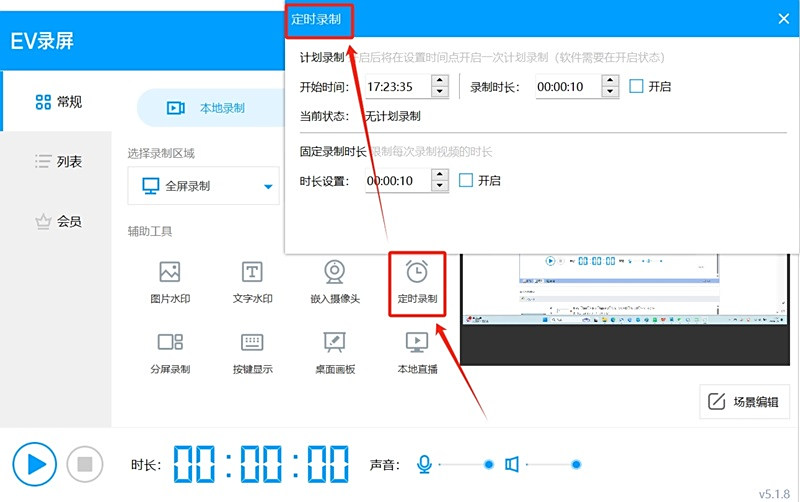
Task: Click the speaker icon in the sound controls
Action: coord(512,464)
